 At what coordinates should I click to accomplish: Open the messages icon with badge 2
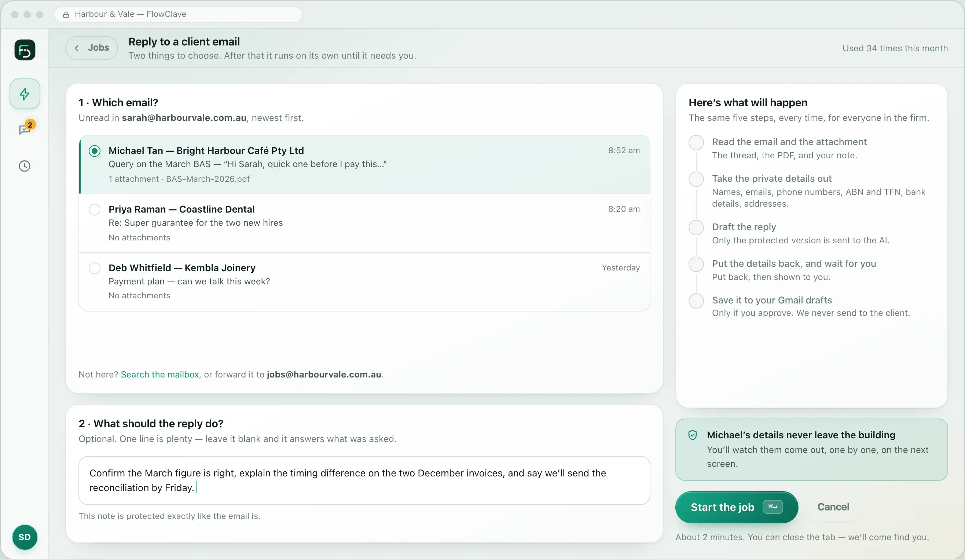click(x=25, y=129)
